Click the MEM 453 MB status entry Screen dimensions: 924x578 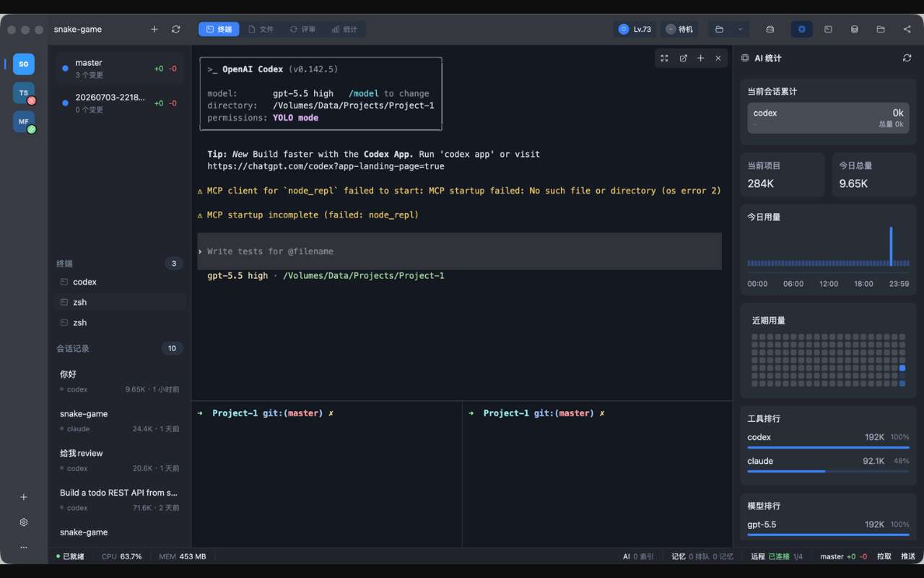pyautogui.click(x=182, y=556)
